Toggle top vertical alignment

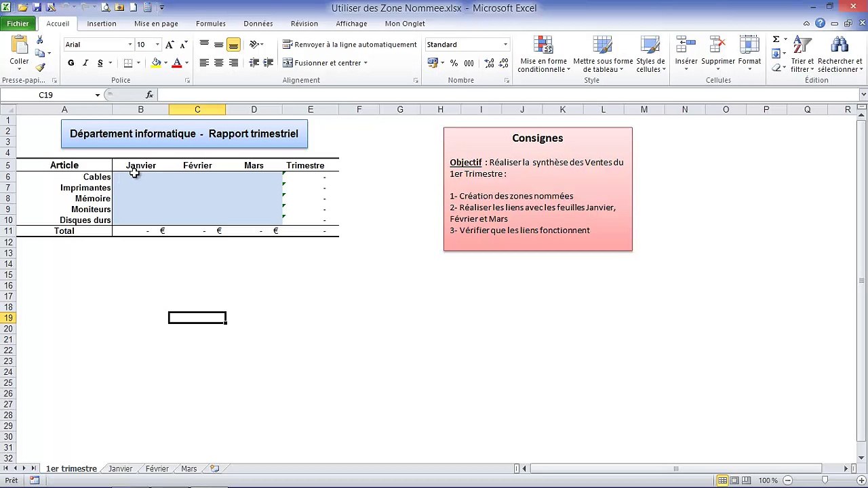(x=204, y=45)
